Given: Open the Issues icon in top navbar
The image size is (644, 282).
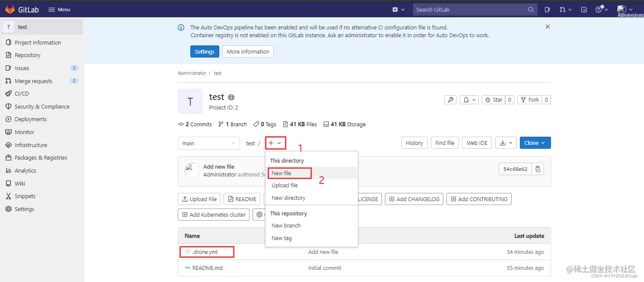Looking at the screenshot, I should (x=547, y=10).
